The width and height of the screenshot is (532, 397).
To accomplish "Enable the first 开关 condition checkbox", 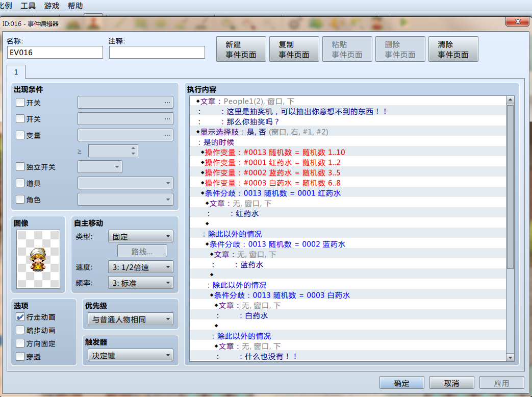I will 20,102.
